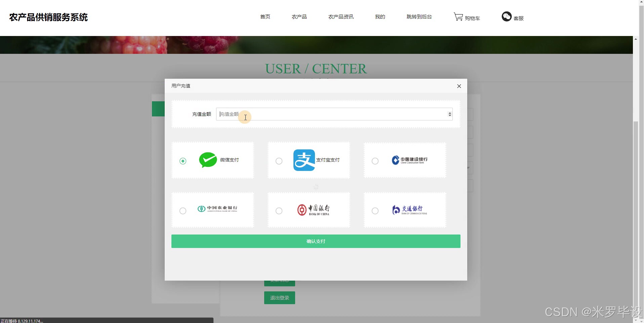Click 跳转到后台 navigation link
The width and height of the screenshot is (644, 323).
pos(419,16)
